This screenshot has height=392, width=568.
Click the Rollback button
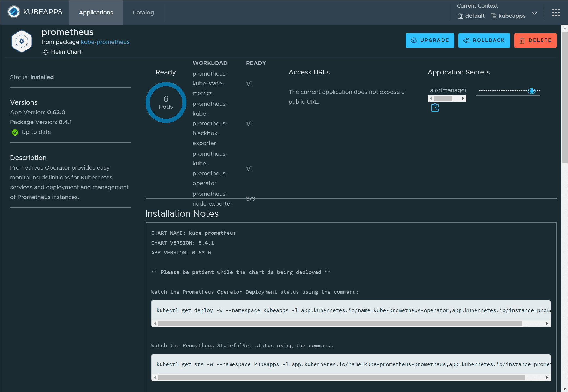[484, 40]
